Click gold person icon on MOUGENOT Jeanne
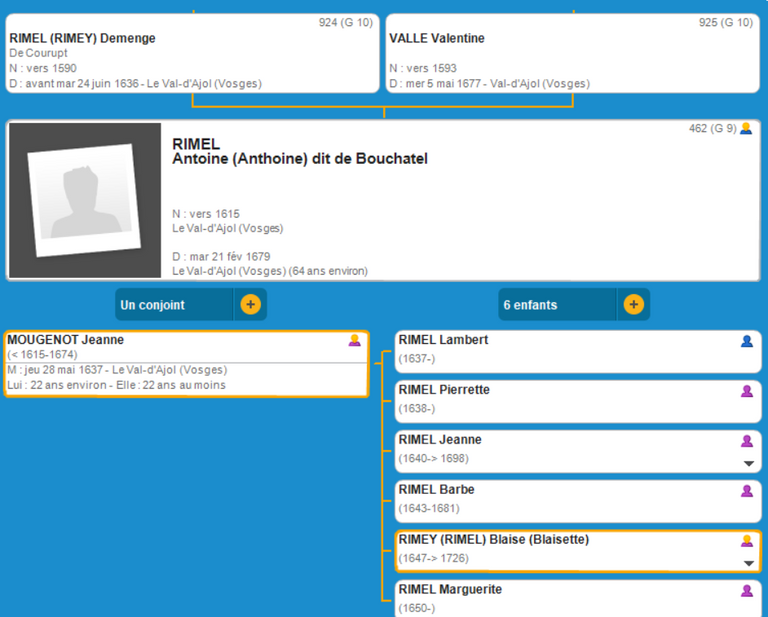The height and width of the screenshot is (617, 768). coord(354,341)
